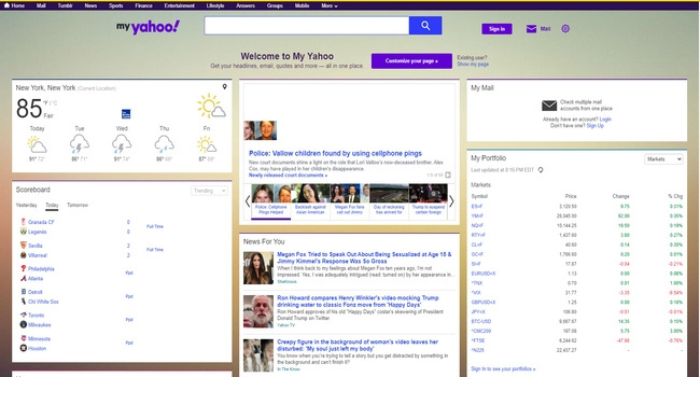Open the Scoreboard Trending dropdown

tap(209, 191)
